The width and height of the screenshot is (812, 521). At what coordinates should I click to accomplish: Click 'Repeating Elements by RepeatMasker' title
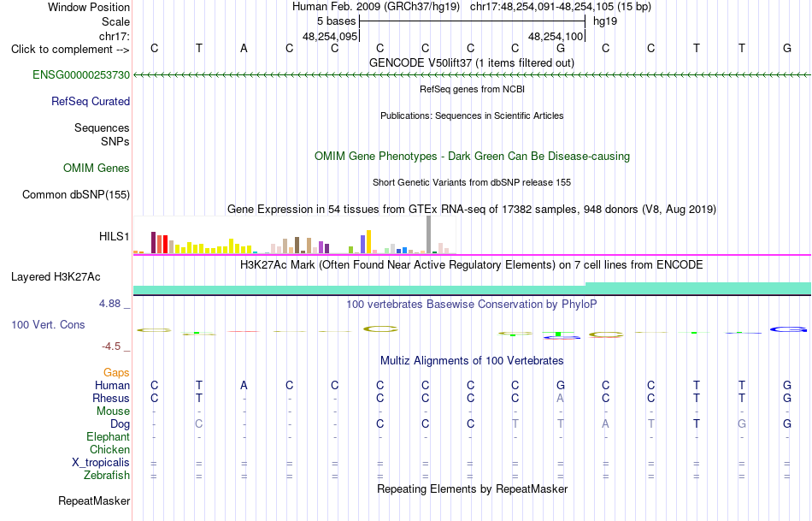(472, 488)
